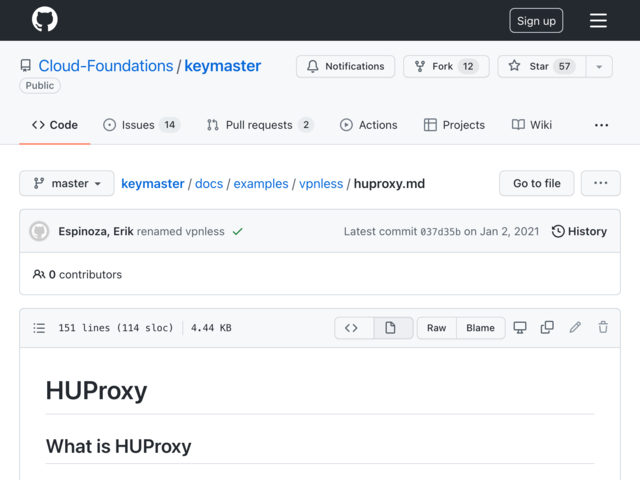Click the '0 contributors' text
The image size is (640, 480).
pos(85,275)
